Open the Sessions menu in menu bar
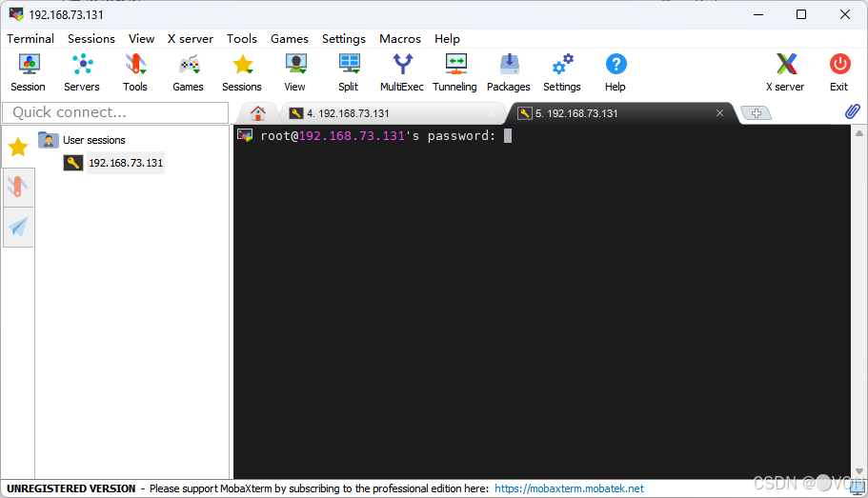This screenshot has width=868, height=498. click(91, 39)
